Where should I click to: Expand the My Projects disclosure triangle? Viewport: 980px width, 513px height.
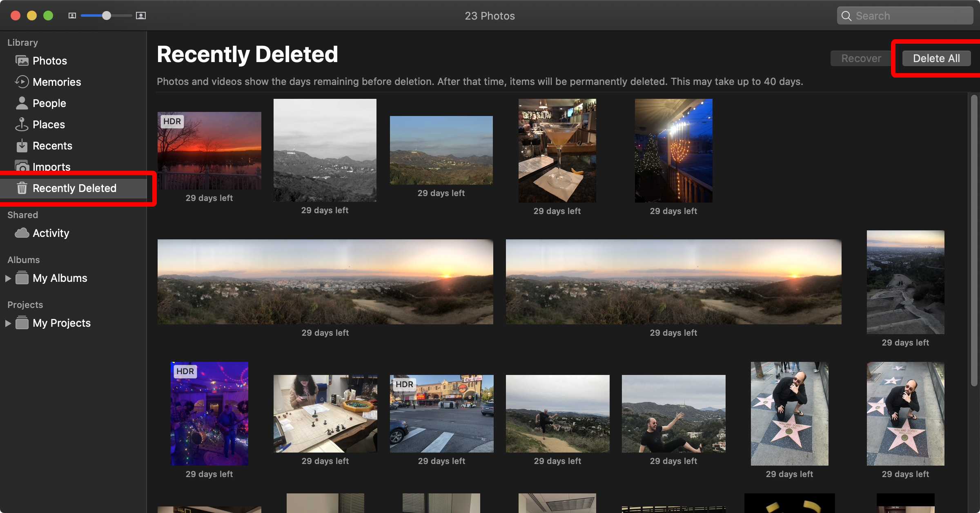tap(8, 323)
